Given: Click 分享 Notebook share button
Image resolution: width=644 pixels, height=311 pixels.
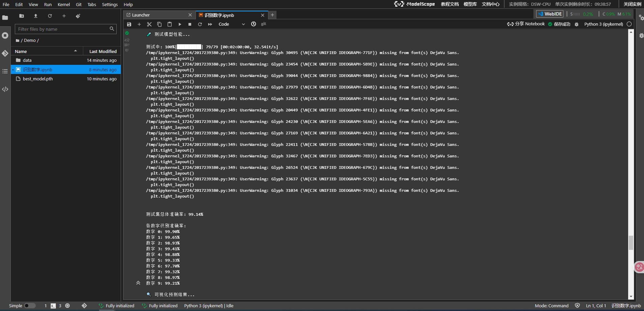Looking at the screenshot, I should (526, 24).
